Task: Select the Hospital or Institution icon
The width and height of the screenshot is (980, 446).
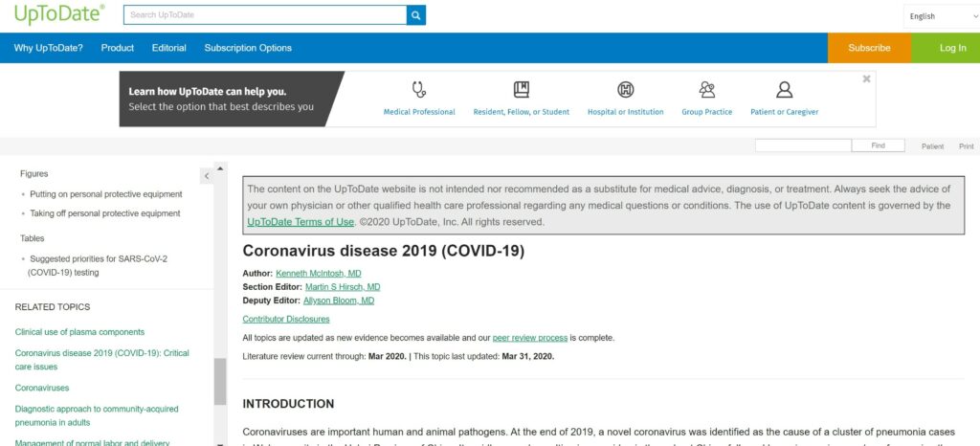Action: 626,90
